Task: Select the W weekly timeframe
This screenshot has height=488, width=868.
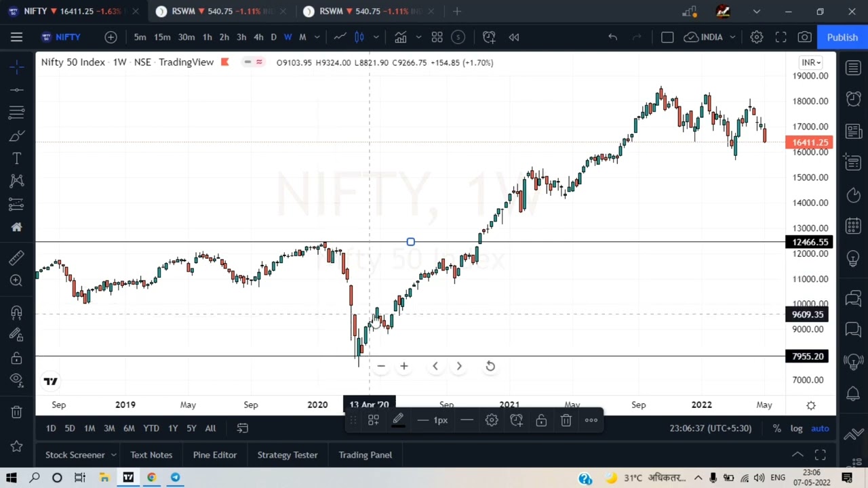Action: (x=288, y=37)
